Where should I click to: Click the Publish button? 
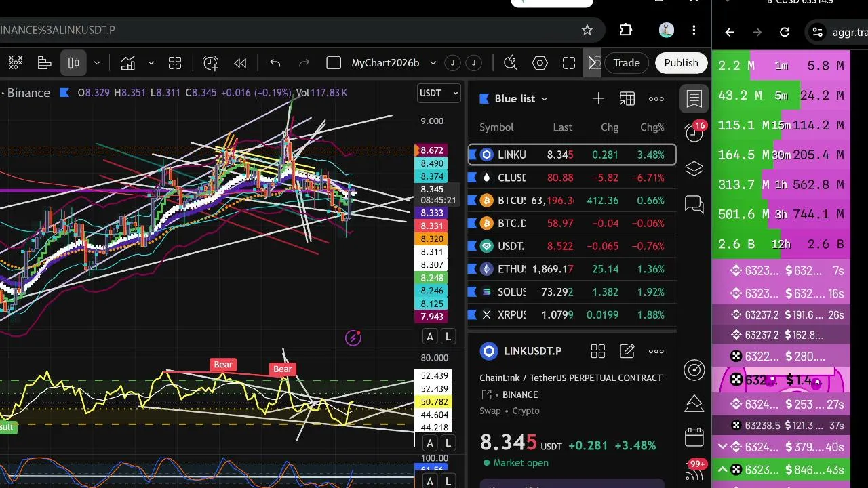(681, 63)
